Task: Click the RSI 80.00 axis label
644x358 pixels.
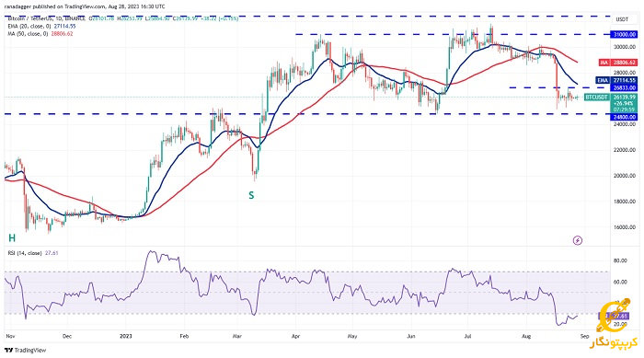Action: pyautogui.click(x=620, y=260)
